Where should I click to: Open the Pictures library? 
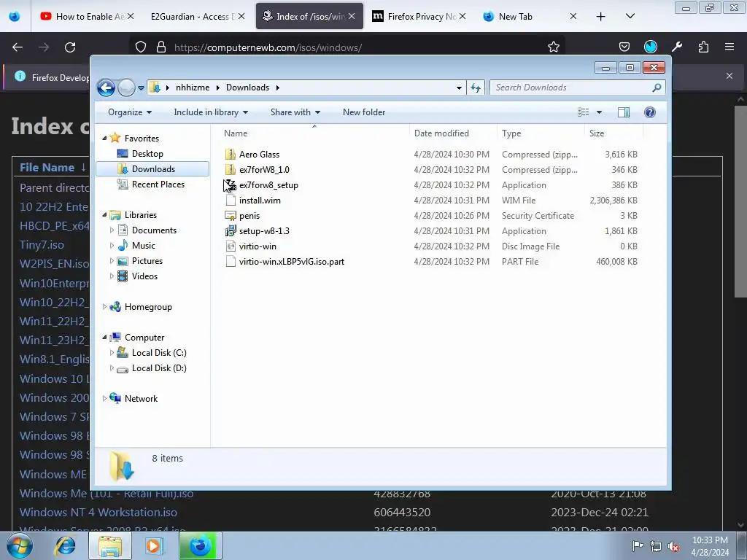click(147, 261)
